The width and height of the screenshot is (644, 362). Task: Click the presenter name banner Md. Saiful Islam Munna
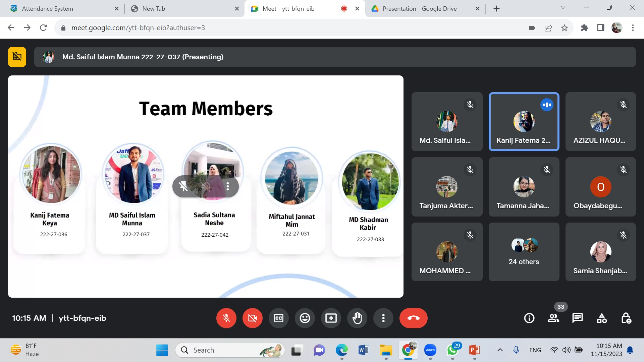click(335, 57)
